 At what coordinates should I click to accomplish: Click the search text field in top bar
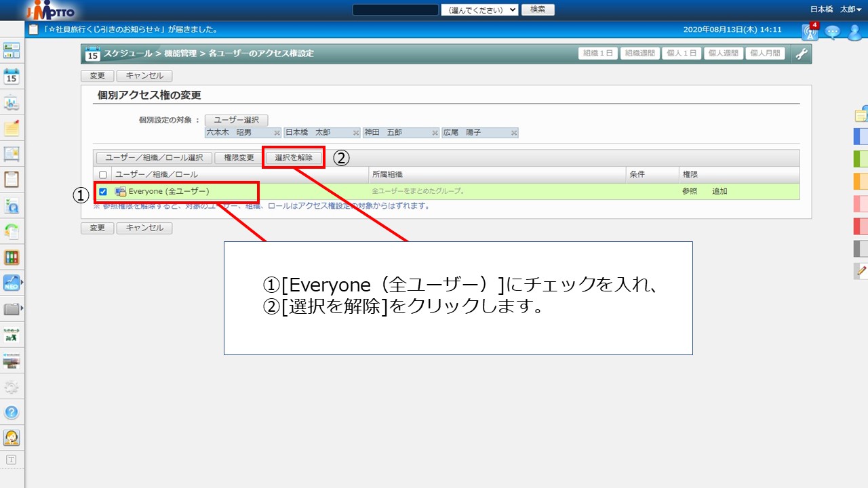pyautogui.click(x=395, y=9)
